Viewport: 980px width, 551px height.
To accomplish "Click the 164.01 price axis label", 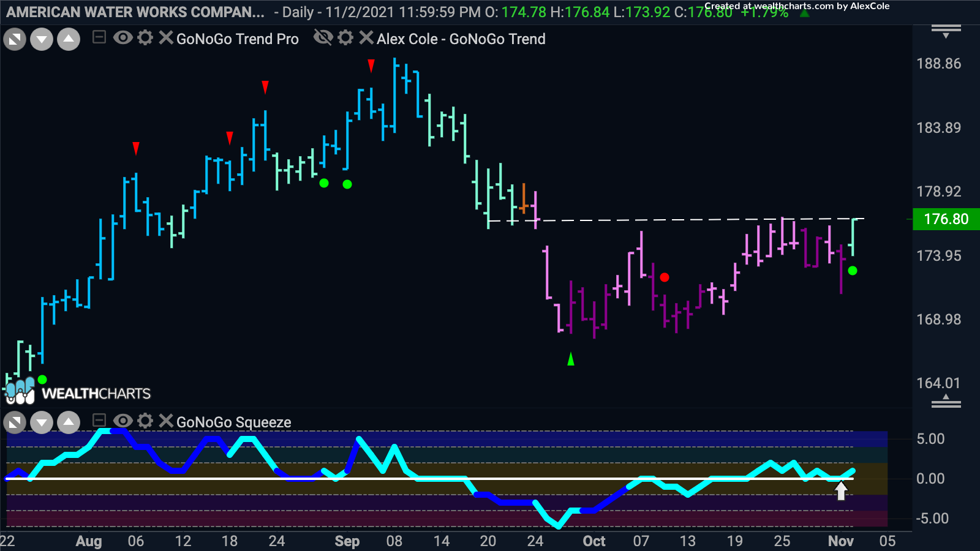I will tap(938, 383).
